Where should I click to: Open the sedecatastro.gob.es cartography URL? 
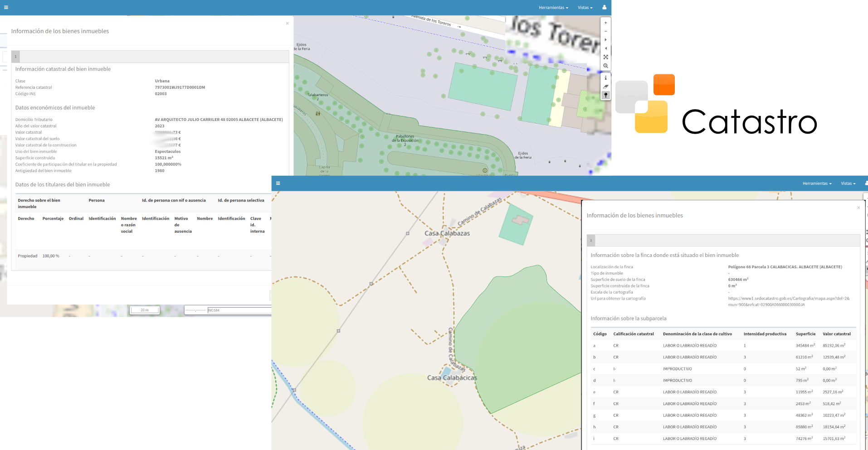pyautogui.click(x=788, y=301)
